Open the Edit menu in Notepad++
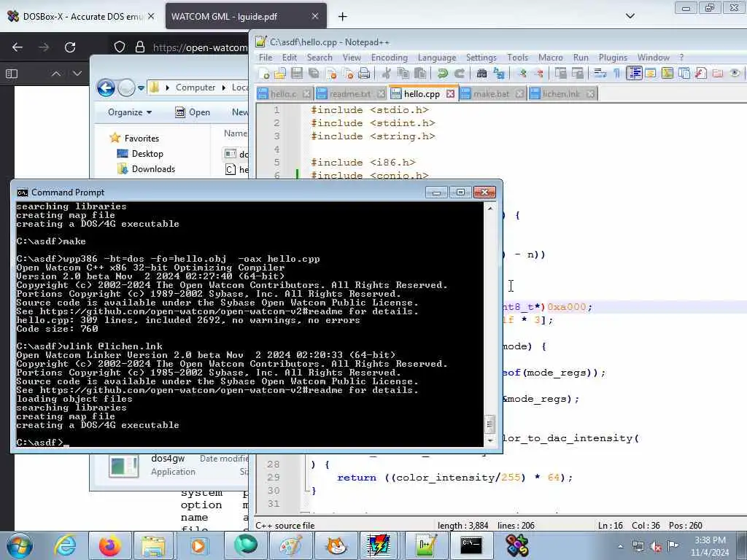Image resolution: width=747 pixels, height=560 pixels. (x=289, y=58)
